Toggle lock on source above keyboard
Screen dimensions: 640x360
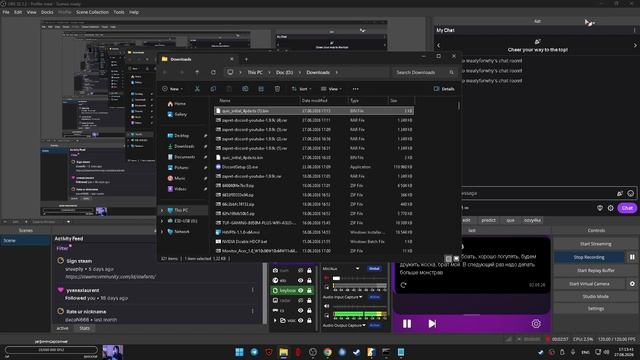pyautogui.click(x=309, y=280)
